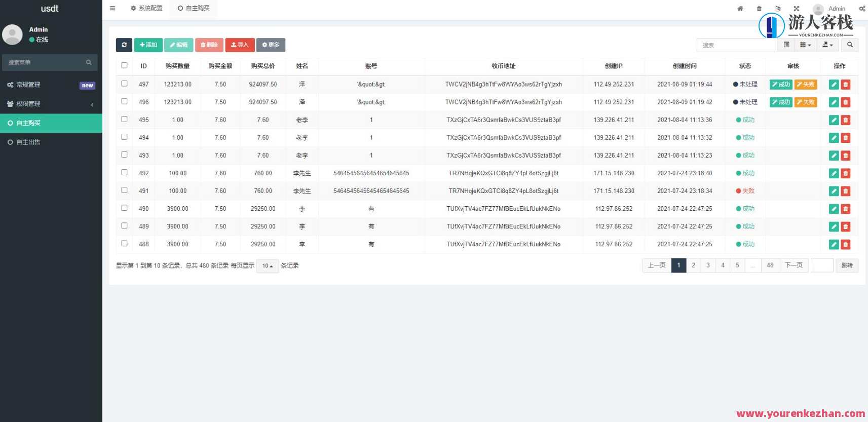Click the card view toggle icon

pyautogui.click(x=786, y=45)
